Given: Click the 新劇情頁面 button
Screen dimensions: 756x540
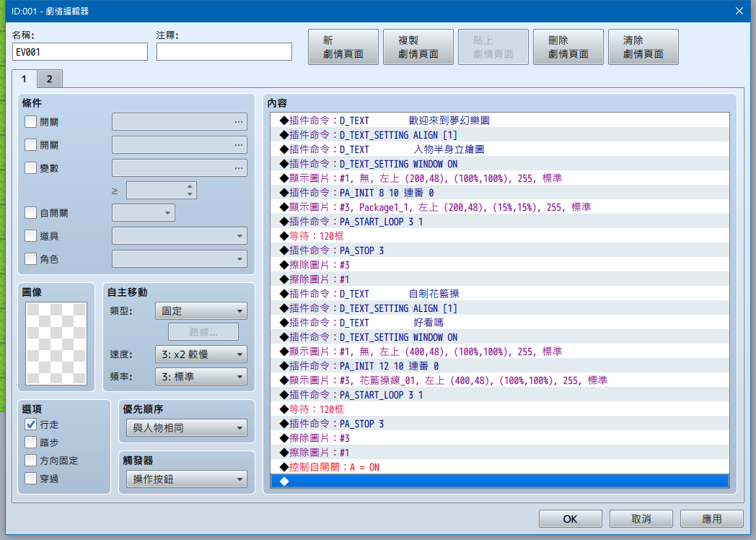Looking at the screenshot, I should click(343, 47).
